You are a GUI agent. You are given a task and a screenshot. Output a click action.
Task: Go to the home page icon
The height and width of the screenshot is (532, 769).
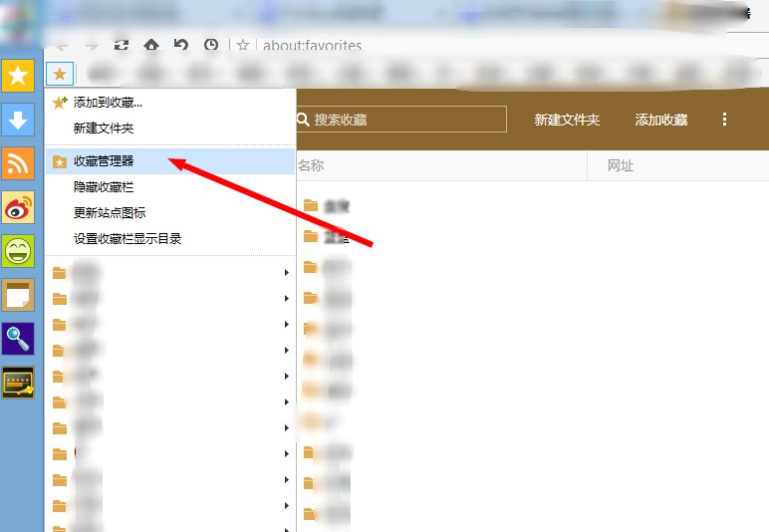coord(151,45)
